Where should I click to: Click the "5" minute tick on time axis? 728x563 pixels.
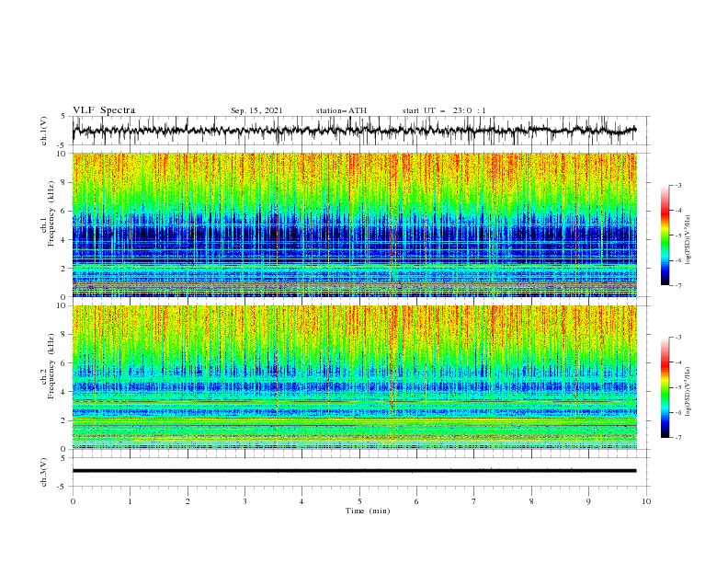pos(359,501)
